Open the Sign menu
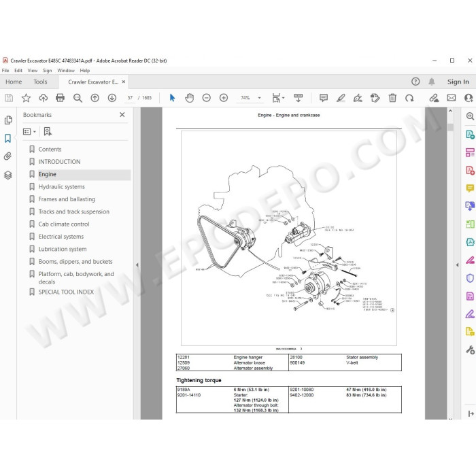The height and width of the screenshot is (476, 476). (47, 71)
